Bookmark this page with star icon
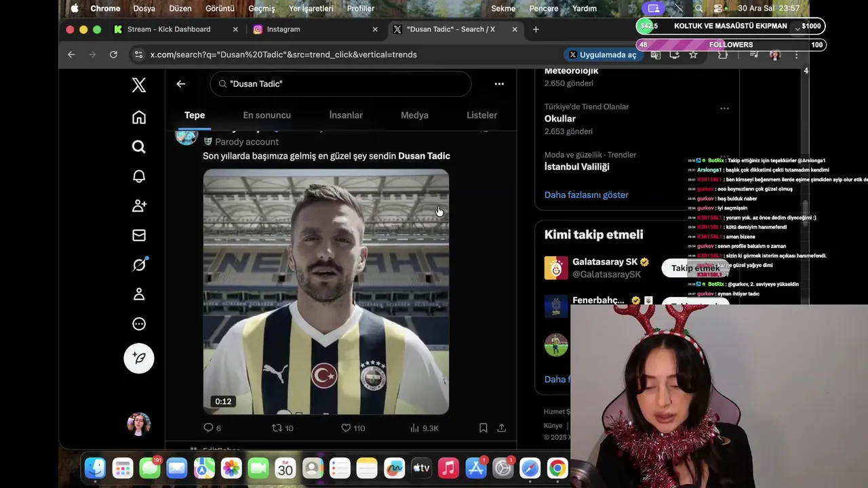This screenshot has width=868, height=488. [x=693, y=54]
